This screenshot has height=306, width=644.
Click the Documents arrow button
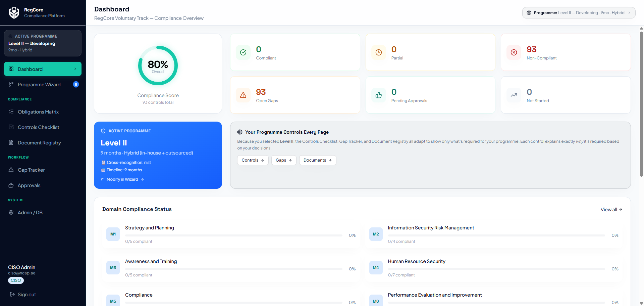click(x=318, y=160)
